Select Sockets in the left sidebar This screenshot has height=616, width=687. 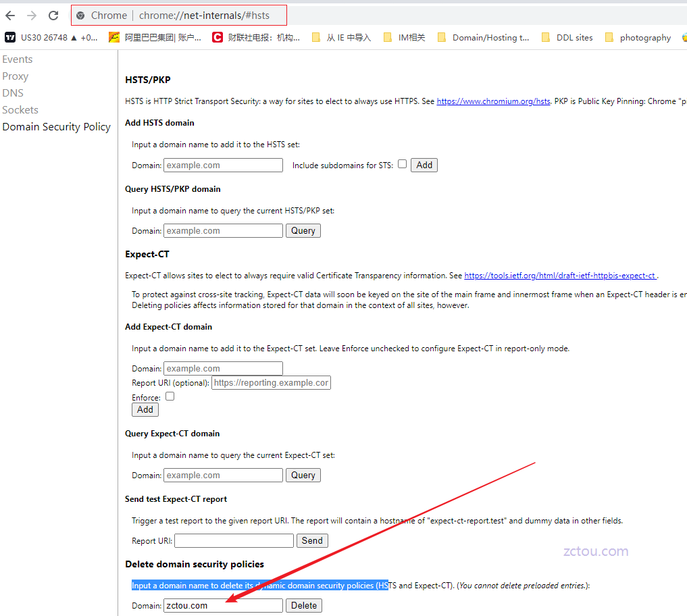20,110
